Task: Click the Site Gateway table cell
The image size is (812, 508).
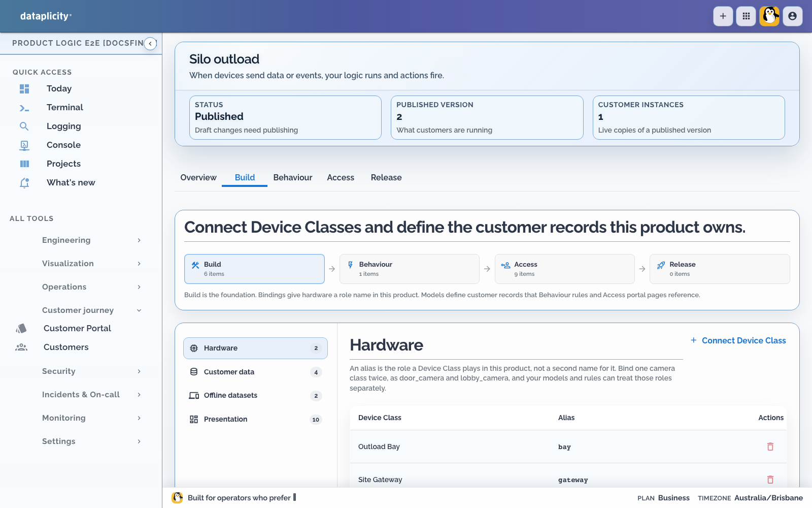Action: (380, 480)
